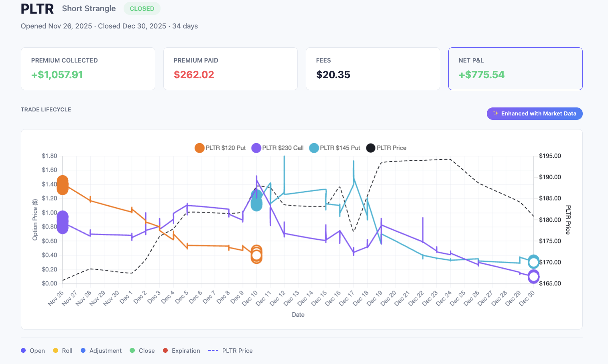Viewport: 608px width, 364px height.
Task: Click the $262.02 premium paid value
Action: (x=194, y=75)
